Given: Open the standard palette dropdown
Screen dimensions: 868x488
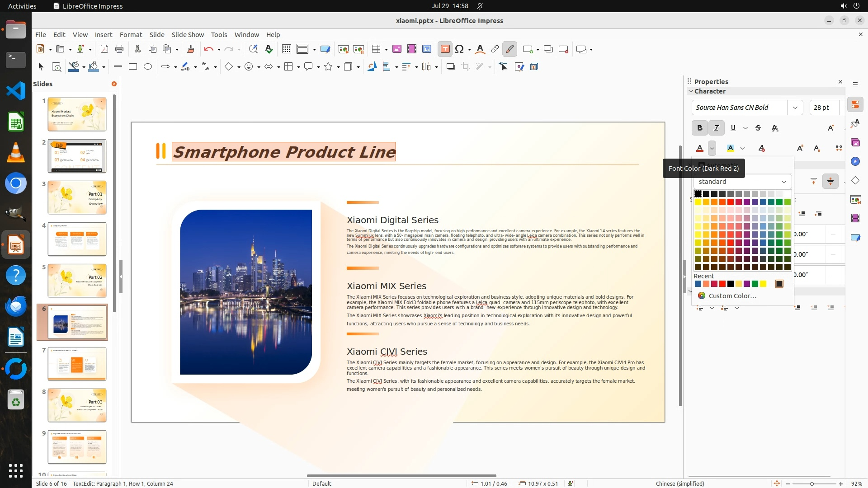Looking at the screenshot, I should [x=742, y=182].
